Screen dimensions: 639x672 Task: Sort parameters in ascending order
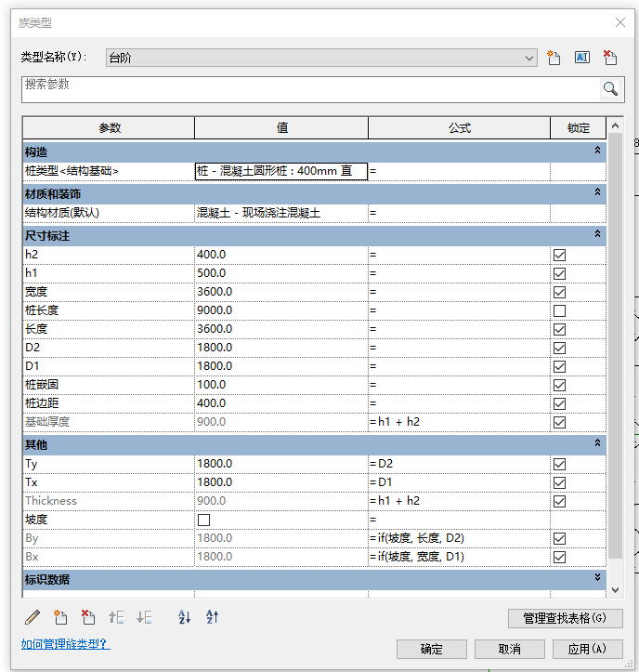[184, 617]
